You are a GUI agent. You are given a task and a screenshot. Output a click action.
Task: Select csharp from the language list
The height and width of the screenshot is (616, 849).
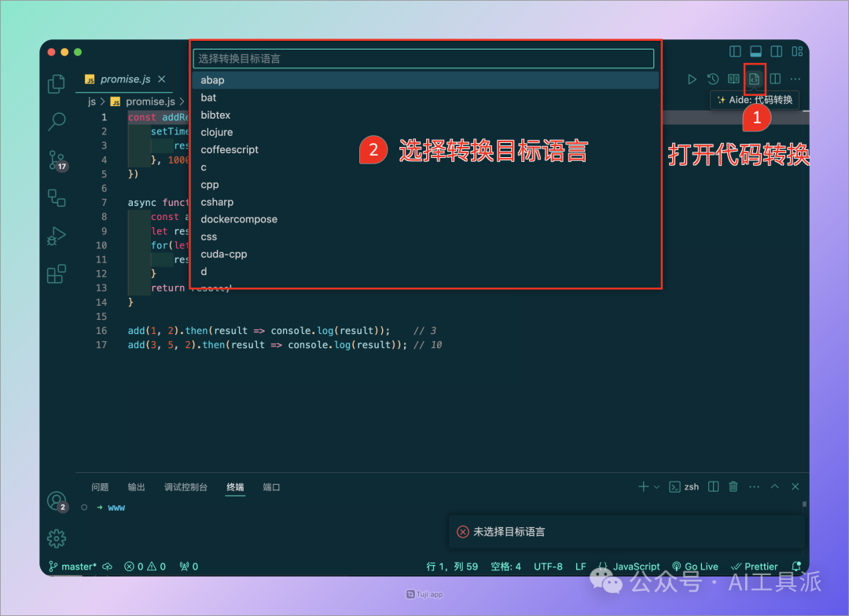(425, 202)
